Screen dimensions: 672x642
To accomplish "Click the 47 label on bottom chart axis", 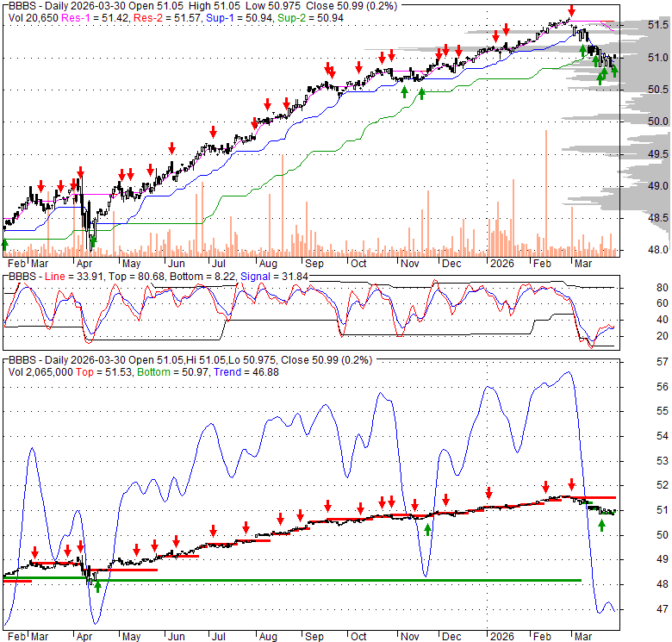I will pyautogui.click(x=663, y=609).
